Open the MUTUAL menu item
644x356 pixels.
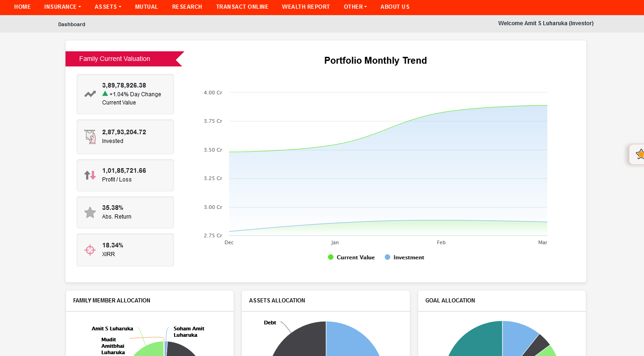pos(147,7)
